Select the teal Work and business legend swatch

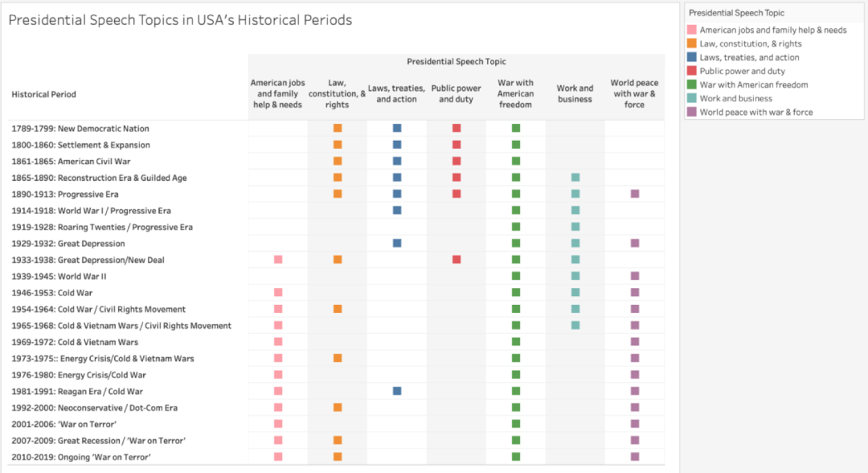(691, 98)
